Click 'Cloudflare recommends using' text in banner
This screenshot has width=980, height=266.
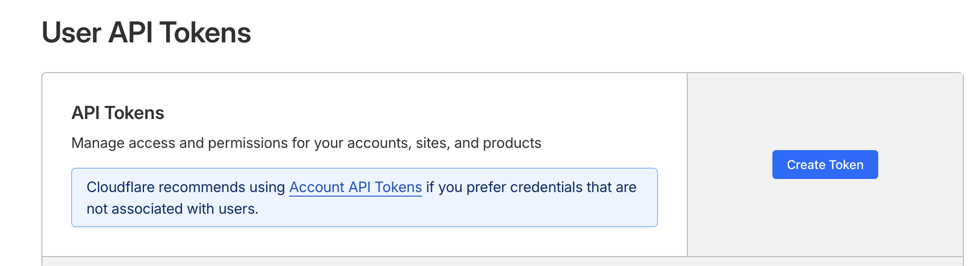[186, 187]
